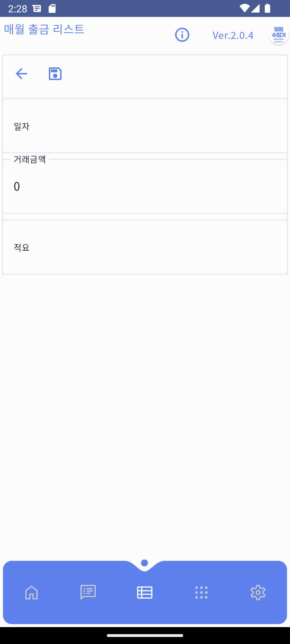Tap the 2:28 clock in status bar
The image size is (290, 644).
coord(18,9)
